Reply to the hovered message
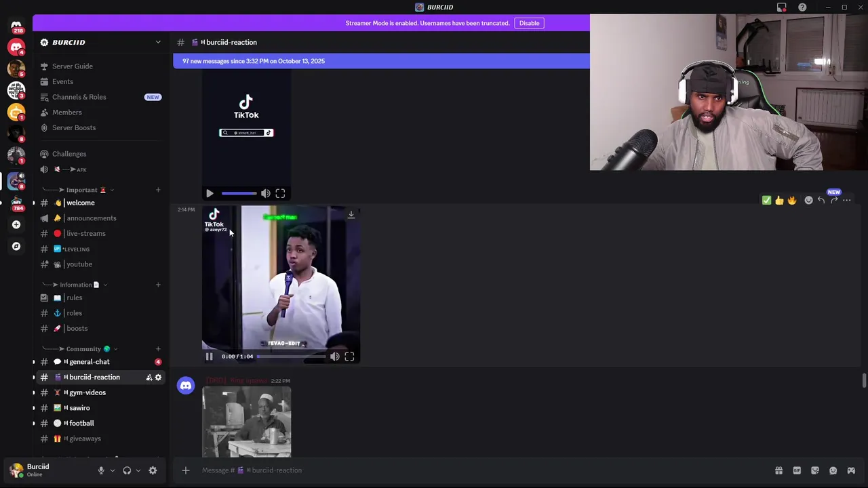Screen dimensions: 868x488 click(821, 201)
